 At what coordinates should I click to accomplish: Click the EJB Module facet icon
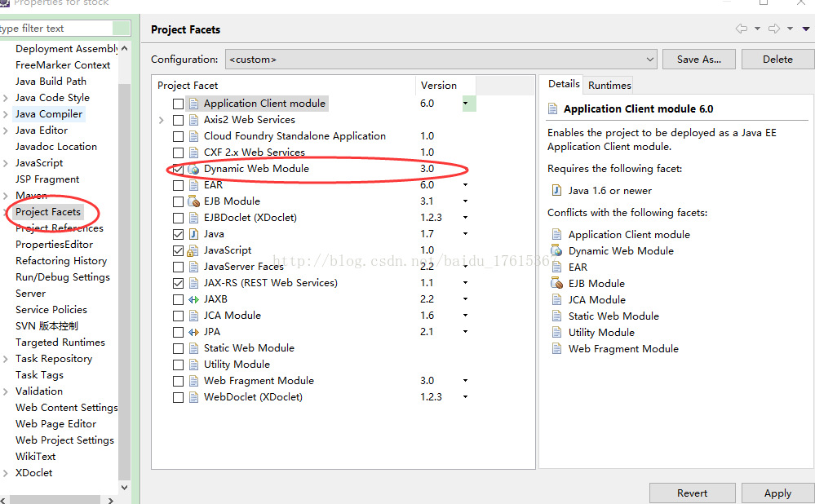[x=193, y=201]
